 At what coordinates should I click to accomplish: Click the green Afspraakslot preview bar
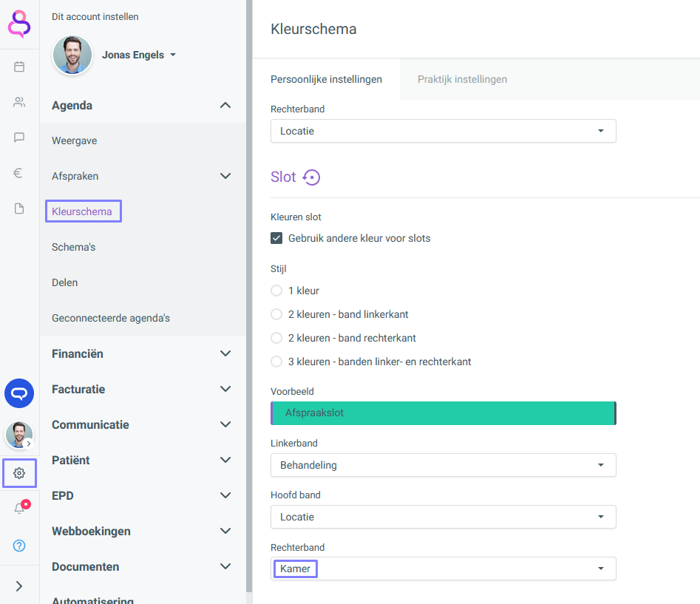click(444, 413)
